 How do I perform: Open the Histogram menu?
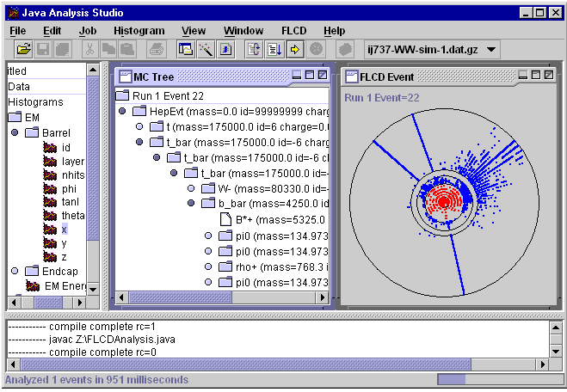point(139,30)
